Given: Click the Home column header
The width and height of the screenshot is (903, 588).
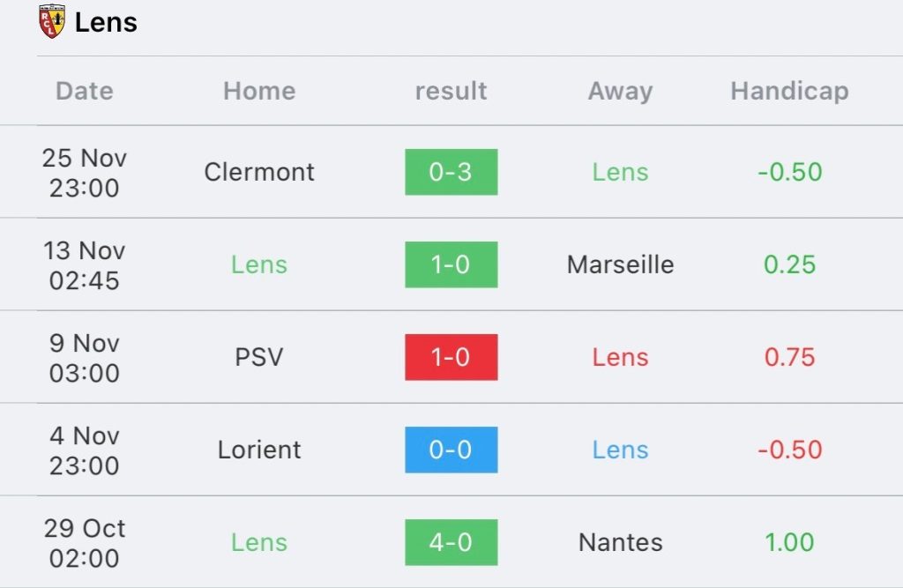Looking at the screenshot, I should pos(259,91).
